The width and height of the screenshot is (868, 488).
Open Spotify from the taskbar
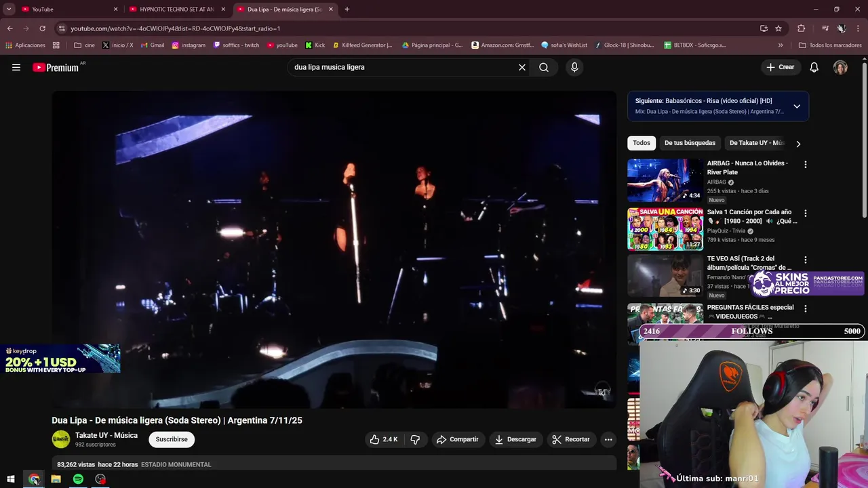click(x=78, y=479)
